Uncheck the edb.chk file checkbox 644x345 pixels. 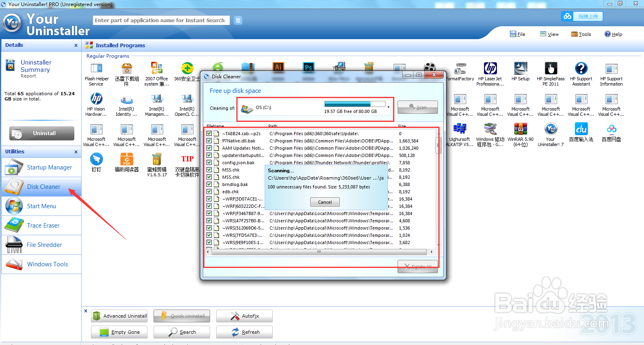209,192
